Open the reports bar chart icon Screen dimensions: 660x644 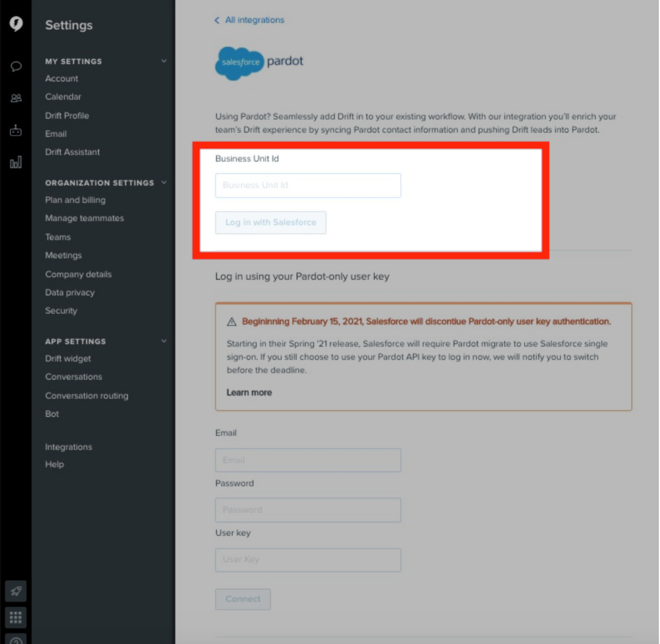(16, 163)
